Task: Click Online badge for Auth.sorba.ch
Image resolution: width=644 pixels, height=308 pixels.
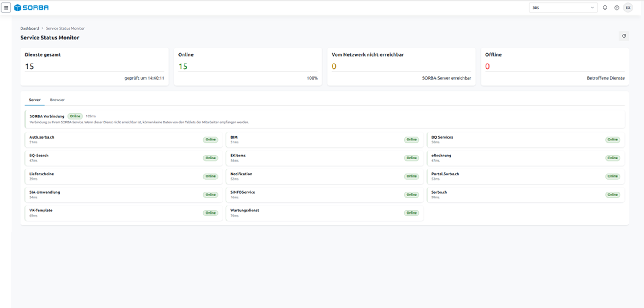Action: [x=210, y=139]
